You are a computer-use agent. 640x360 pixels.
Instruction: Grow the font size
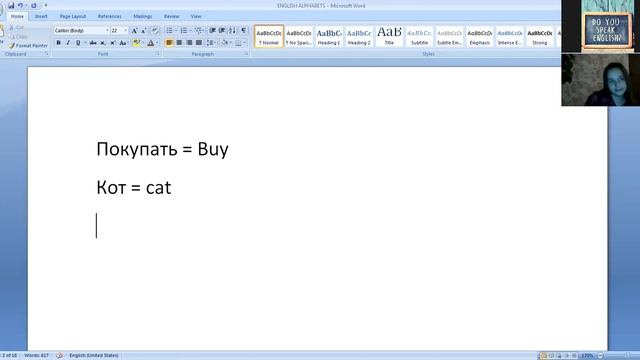pyautogui.click(x=134, y=31)
